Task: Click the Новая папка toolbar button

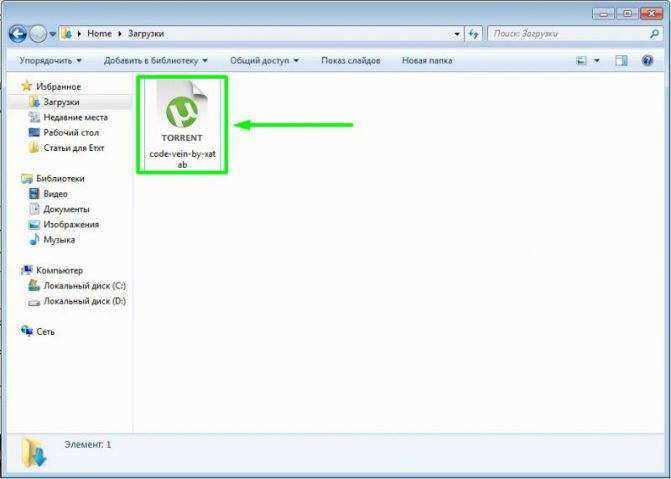Action: point(427,61)
